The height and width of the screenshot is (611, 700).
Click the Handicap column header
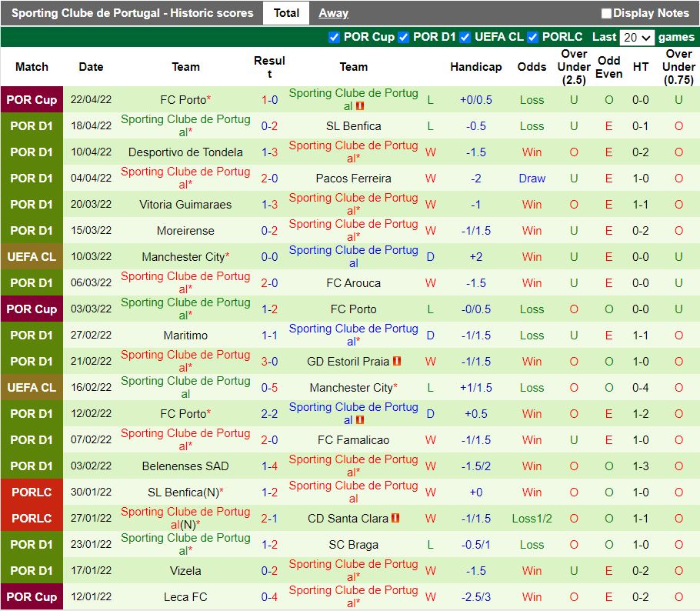pos(475,67)
